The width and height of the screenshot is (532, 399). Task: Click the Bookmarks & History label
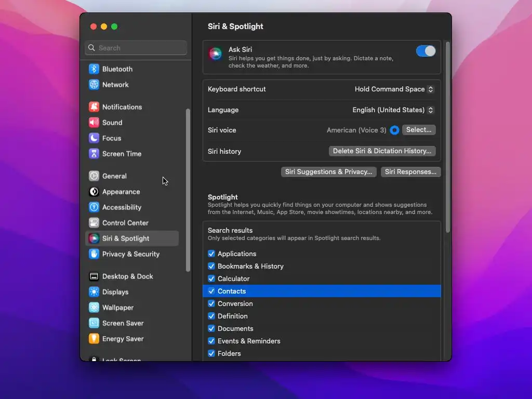251,267
